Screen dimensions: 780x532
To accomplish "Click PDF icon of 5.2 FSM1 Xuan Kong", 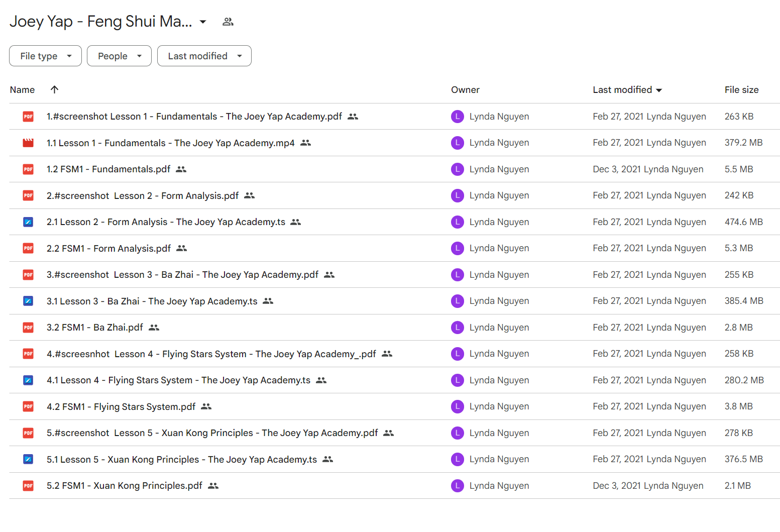I will 28,486.
